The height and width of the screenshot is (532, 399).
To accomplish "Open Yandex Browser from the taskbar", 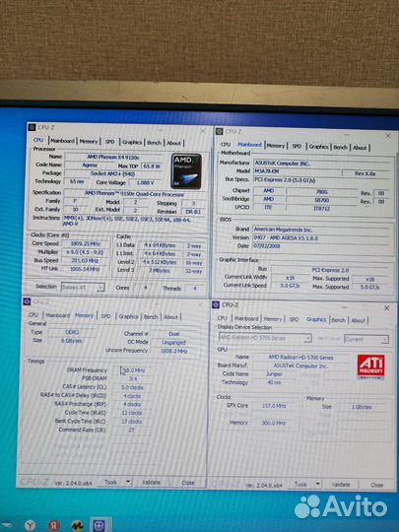I will (x=31, y=525).
